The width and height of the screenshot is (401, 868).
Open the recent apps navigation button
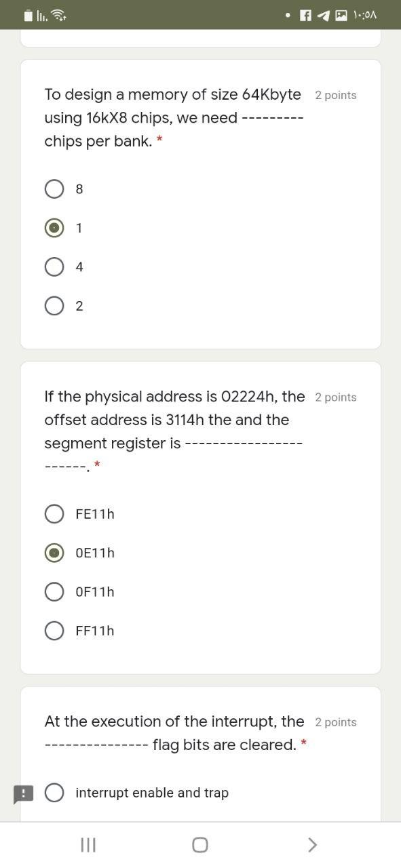tap(88, 845)
